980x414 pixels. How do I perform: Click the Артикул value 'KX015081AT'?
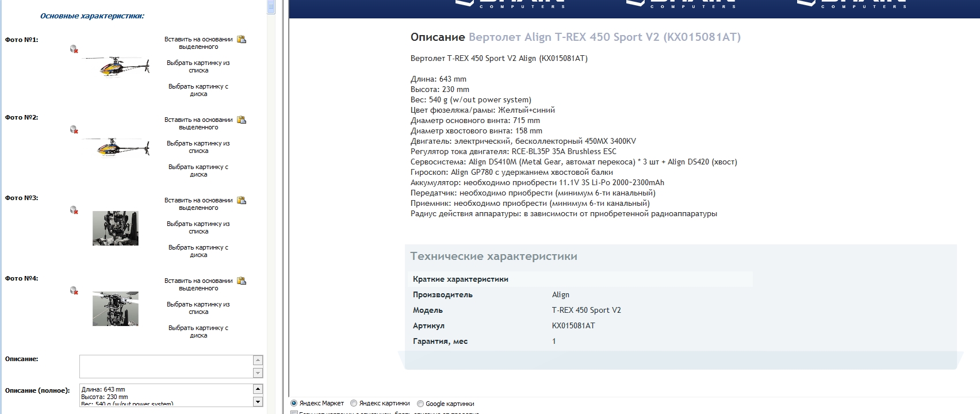click(573, 325)
